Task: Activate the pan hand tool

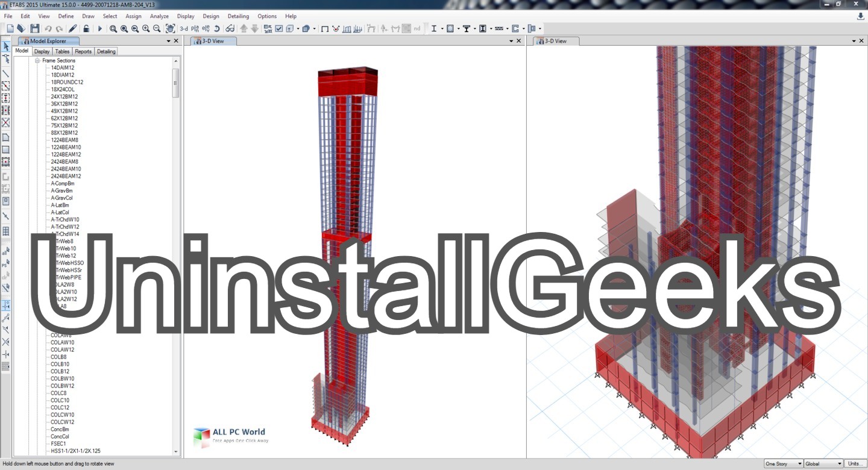Action: (x=171, y=28)
